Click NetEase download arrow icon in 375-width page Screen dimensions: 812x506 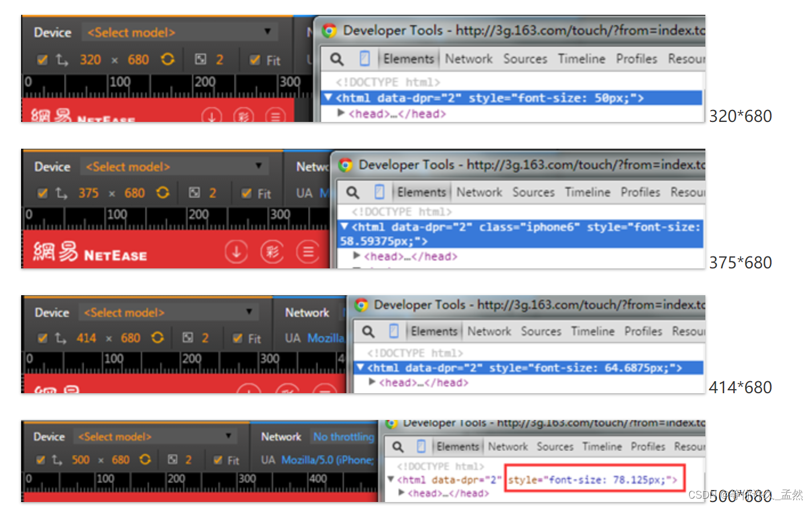tap(236, 251)
